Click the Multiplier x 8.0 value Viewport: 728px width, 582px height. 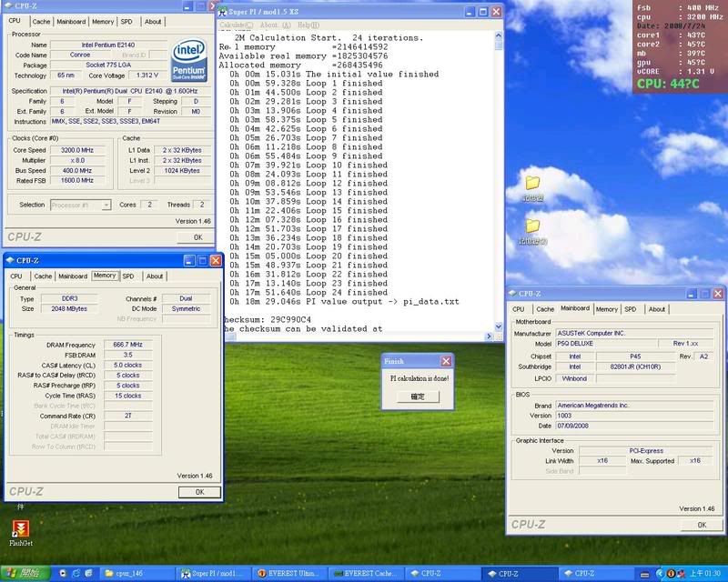[x=77, y=161]
